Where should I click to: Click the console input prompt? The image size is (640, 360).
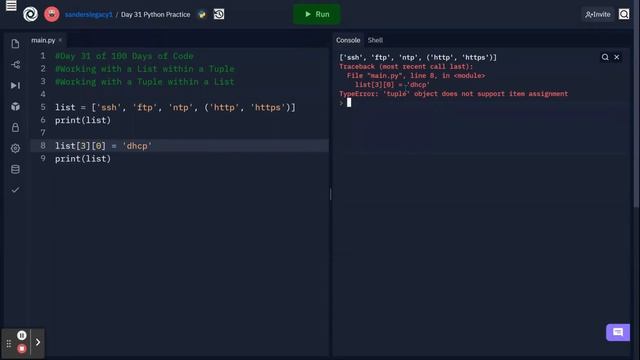[349, 103]
